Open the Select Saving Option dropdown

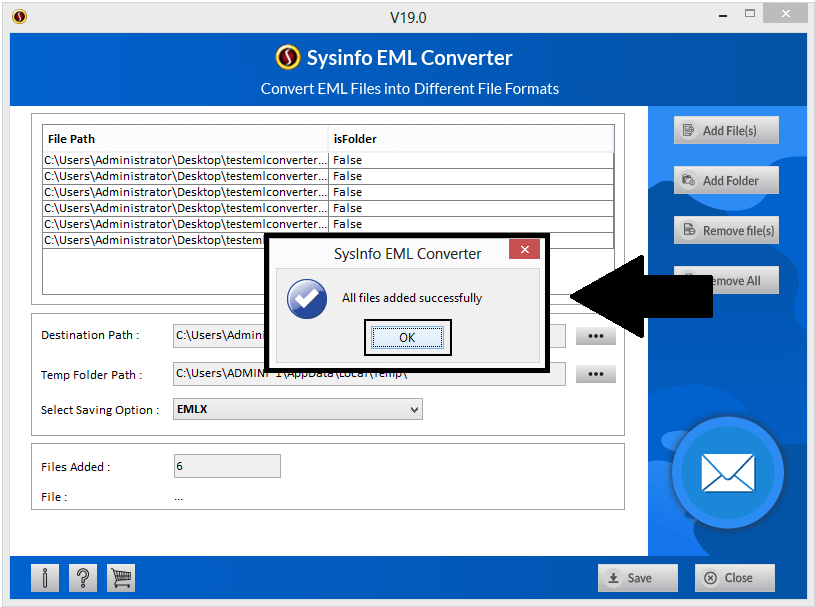pyautogui.click(x=297, y=409)
